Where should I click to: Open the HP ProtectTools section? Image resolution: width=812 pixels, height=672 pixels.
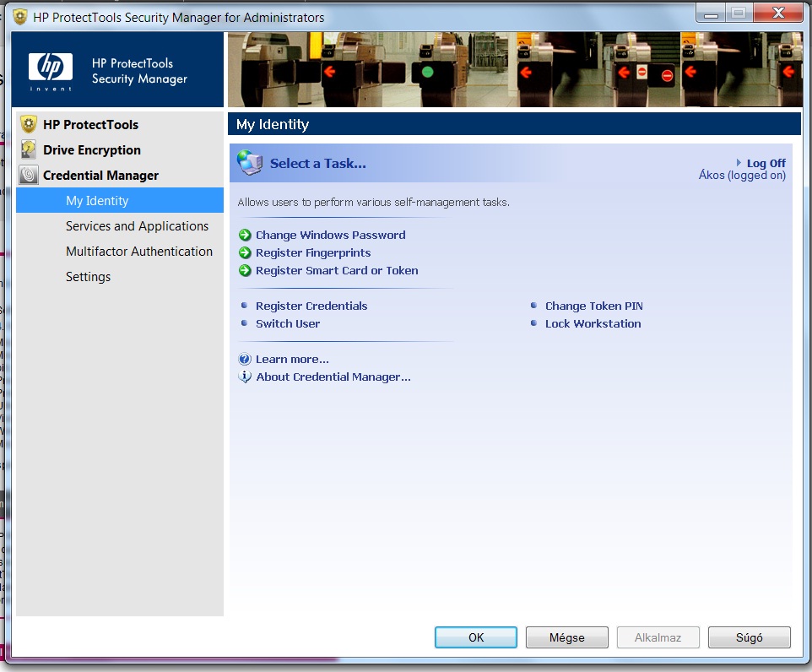coord(90,125)
